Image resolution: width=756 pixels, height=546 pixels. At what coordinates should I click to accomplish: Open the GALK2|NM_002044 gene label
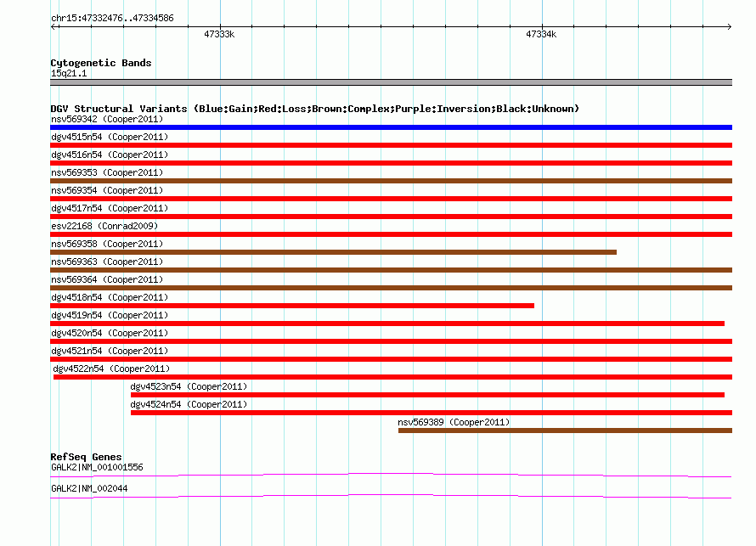tap(89, 488)
